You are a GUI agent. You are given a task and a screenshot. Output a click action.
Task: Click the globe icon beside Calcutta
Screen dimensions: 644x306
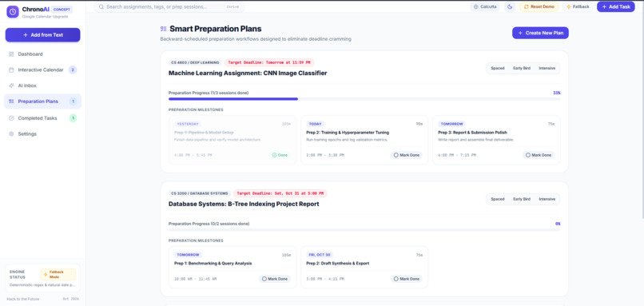pyautogui.click(x=476, y=7)
